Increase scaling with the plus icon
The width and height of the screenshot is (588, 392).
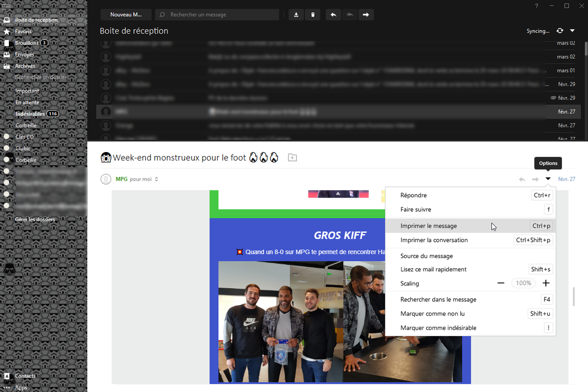pos(546,283)
